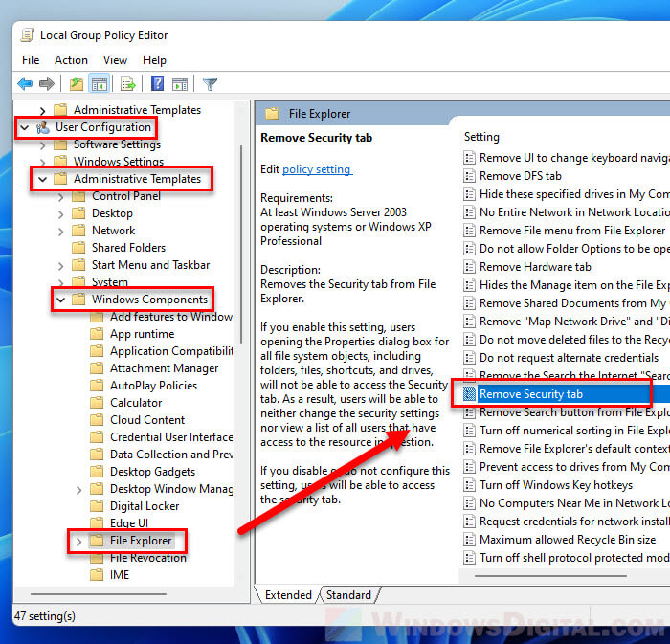Click the folder icon beside Control Panel
This screenshot has height=644, width=670.
pyautogui.click(x=78, y=196)
